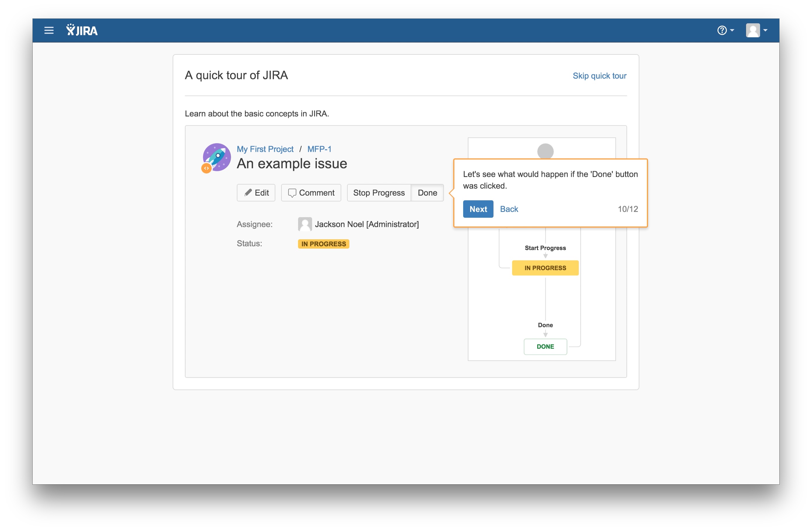The image size is (812, 531).
Task: Click the Assignee: field label
Action: pyautogui.click(x=254, y=224)
